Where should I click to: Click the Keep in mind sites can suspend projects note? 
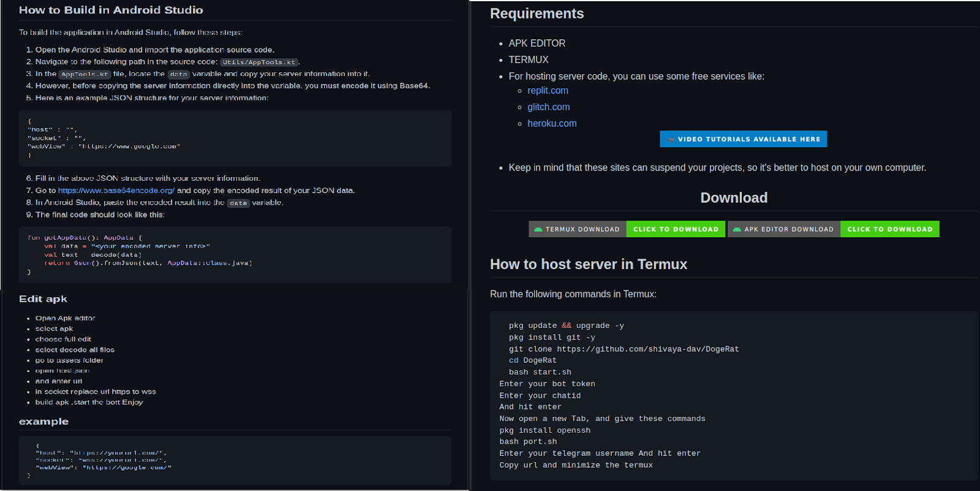(717, 167)
